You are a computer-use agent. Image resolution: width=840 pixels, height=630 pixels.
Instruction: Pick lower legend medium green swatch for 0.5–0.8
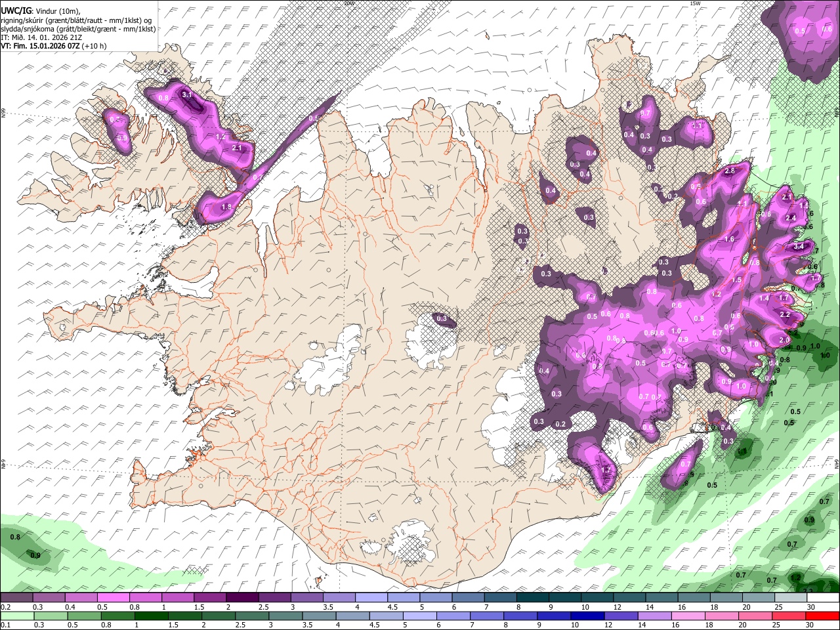pyautogui.click(x=83, y=616)
